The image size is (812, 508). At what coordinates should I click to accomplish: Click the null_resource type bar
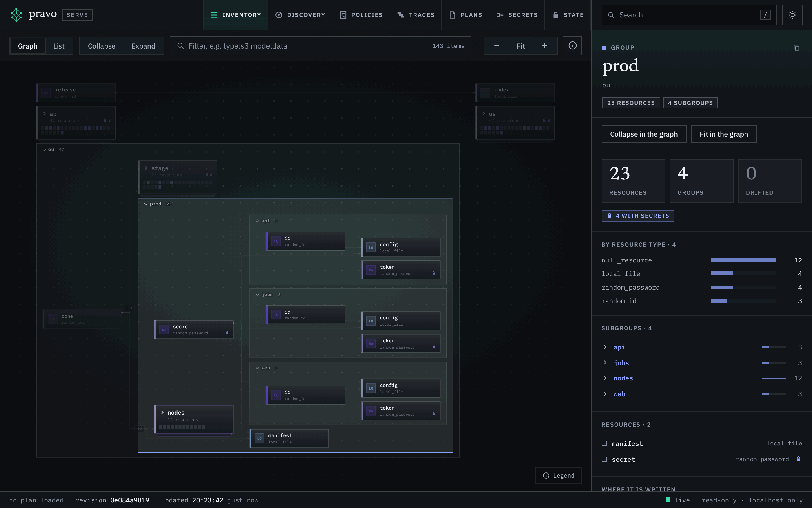click(743, 260)
